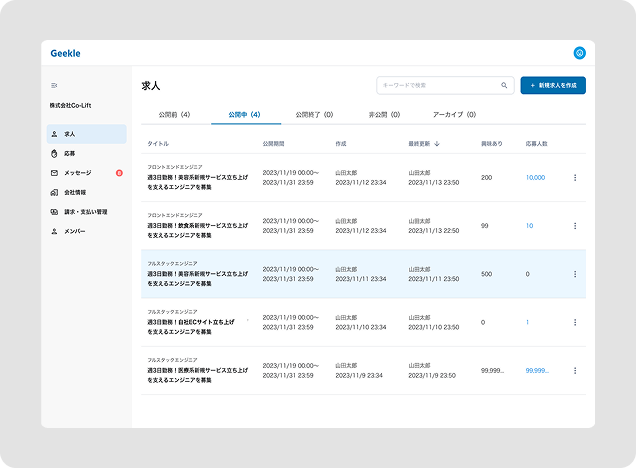Screen dimensions: 636x468
Task: Open more menu for 10,000 applicants row
Action: [575, 178]
